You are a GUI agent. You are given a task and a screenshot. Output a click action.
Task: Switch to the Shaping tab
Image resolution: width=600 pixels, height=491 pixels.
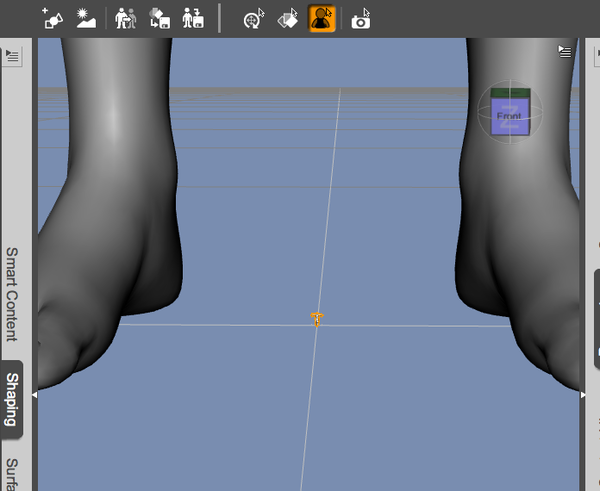click(x=12, y=399)
